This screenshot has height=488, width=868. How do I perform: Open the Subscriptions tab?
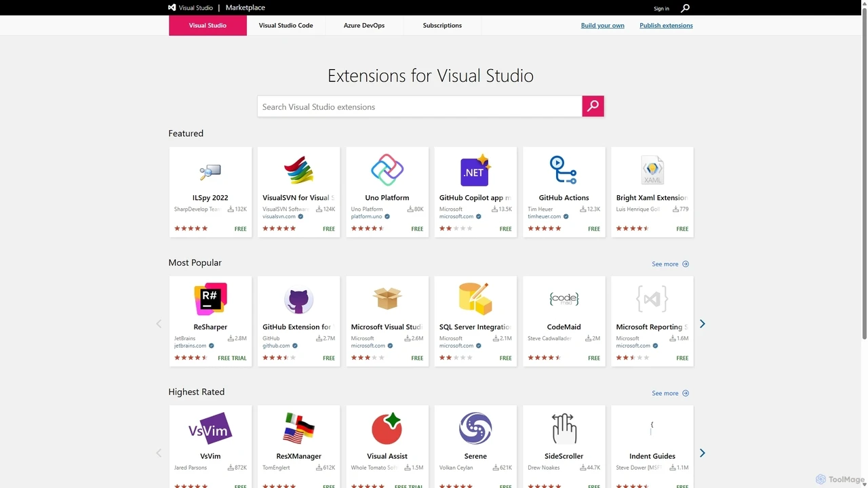tap(442, 25)
